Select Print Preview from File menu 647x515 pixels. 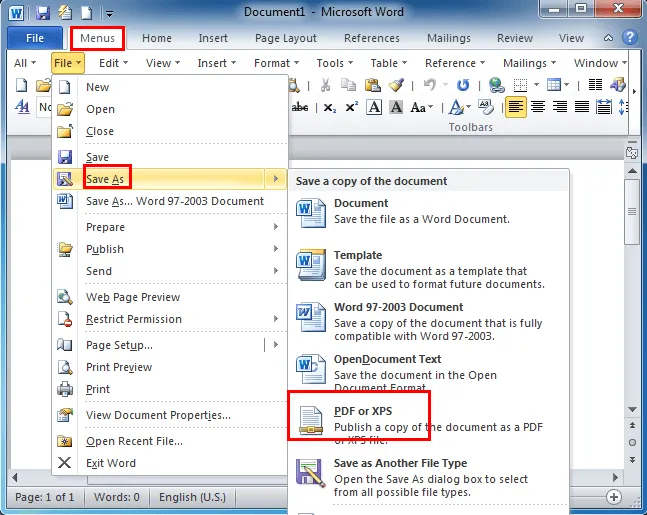coord(119,367)
